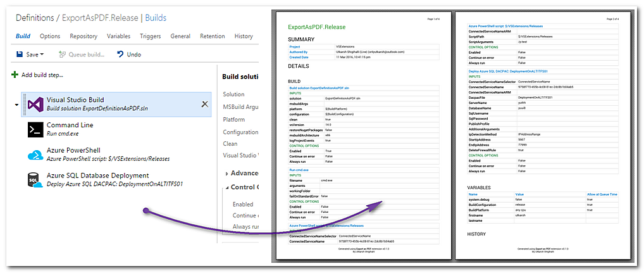Expand the Advanced section
The image size is (644, 273).
coord(228,174)
